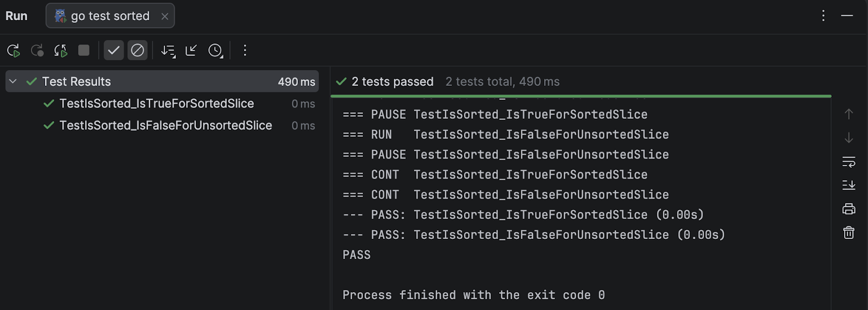Image resolution: width=868 pixels, height=310 pixels.
Task: Switch to go test sorted tab
Action: 110,16
